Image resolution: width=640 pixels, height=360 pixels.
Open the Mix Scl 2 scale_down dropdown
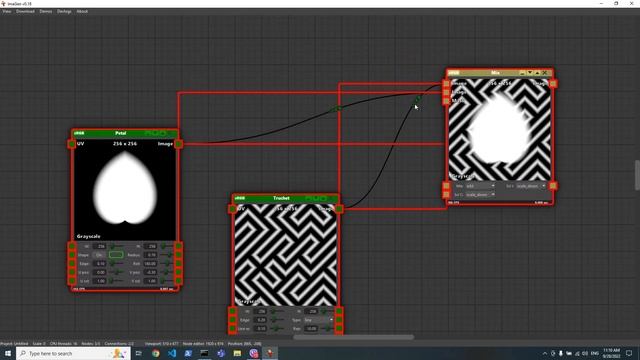480,195
